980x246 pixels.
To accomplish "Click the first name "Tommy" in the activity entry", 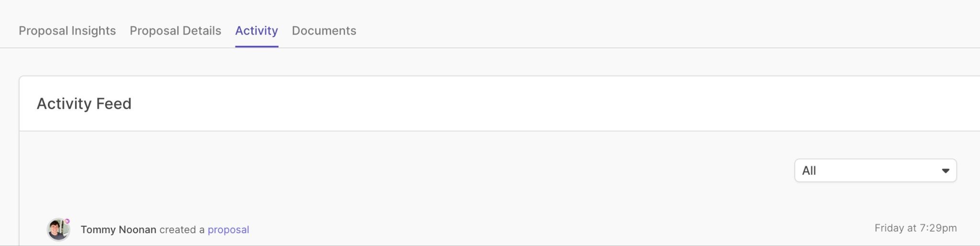I will (x=98, y=230).
